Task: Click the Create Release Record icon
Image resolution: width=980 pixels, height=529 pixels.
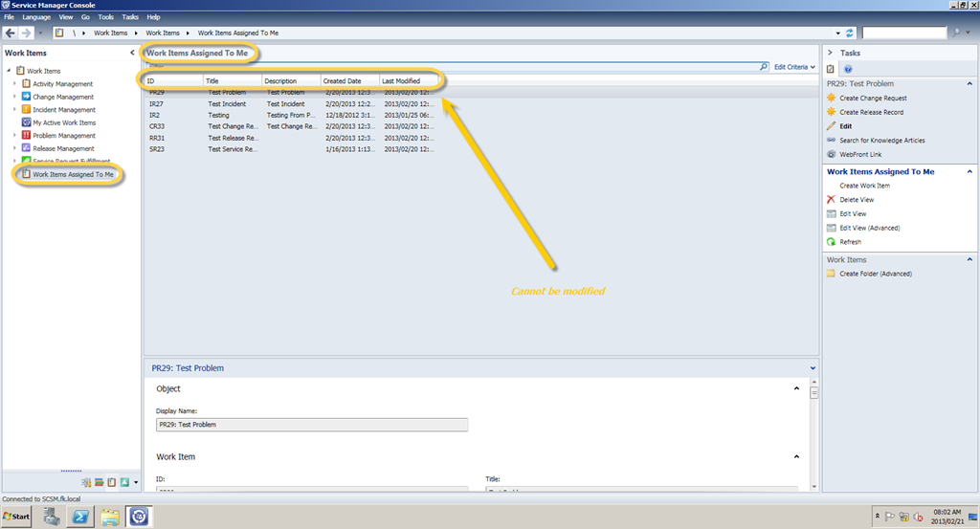Action: 831,112
